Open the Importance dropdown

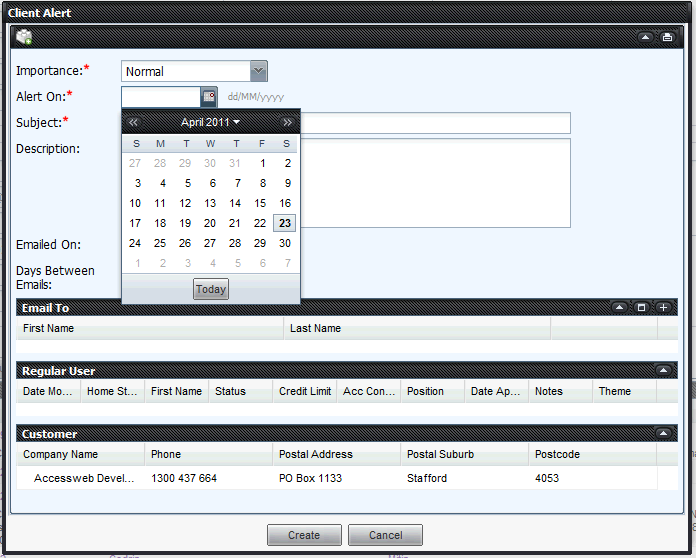(258, 71)
